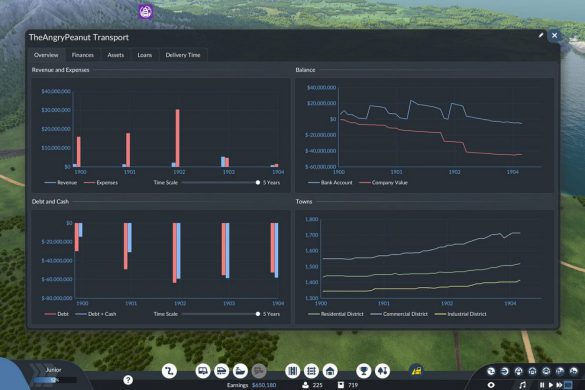Click the Expenses legend label

point(107,182)
